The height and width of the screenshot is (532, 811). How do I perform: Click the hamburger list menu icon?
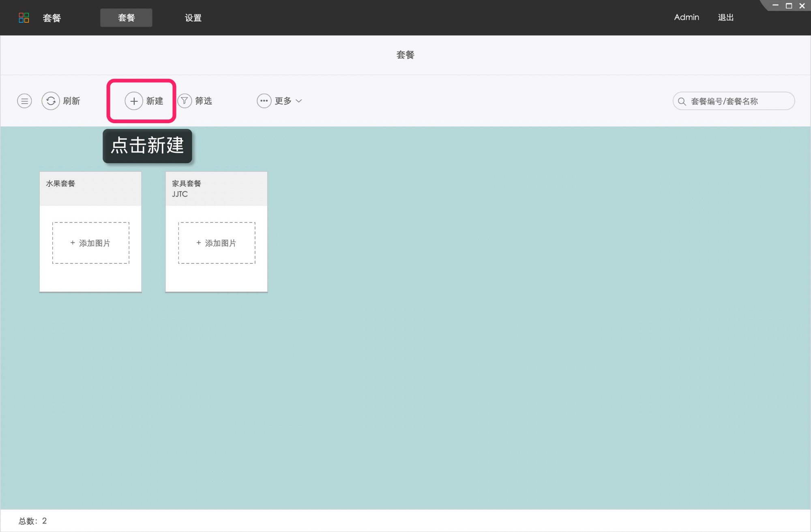pyautogui.click(x=24, y=101)
